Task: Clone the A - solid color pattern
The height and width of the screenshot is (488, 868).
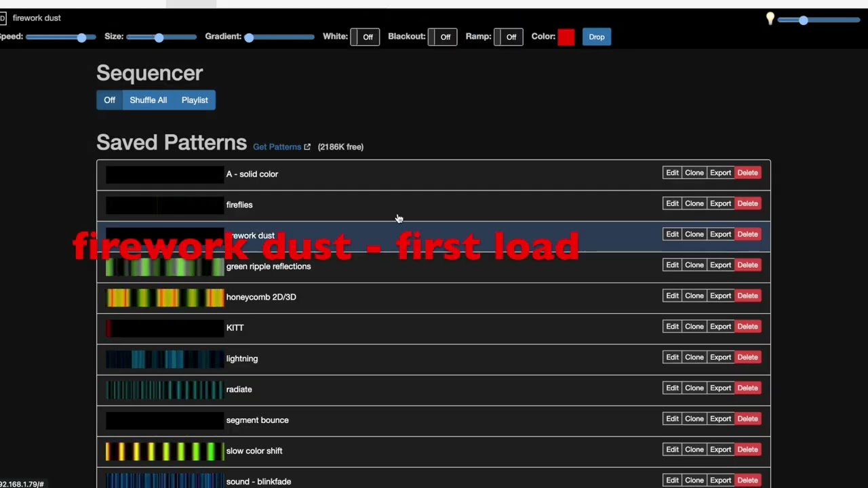Action: point(694,173)
